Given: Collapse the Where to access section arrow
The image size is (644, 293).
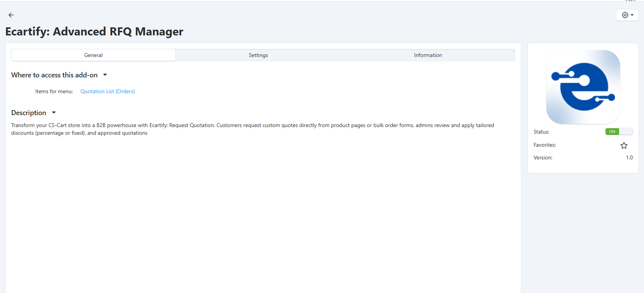Looking at the screenshot, I should tap(105, 75).
